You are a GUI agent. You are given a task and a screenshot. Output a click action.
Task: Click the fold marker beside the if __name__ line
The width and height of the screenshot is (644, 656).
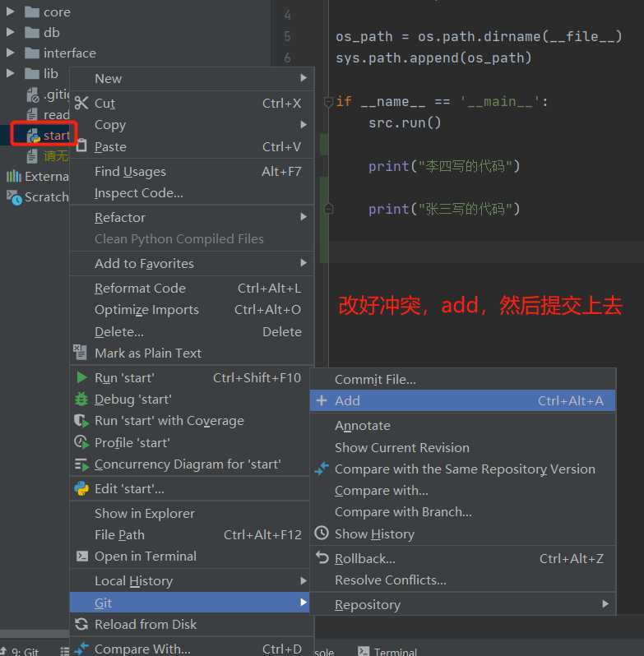328,102
